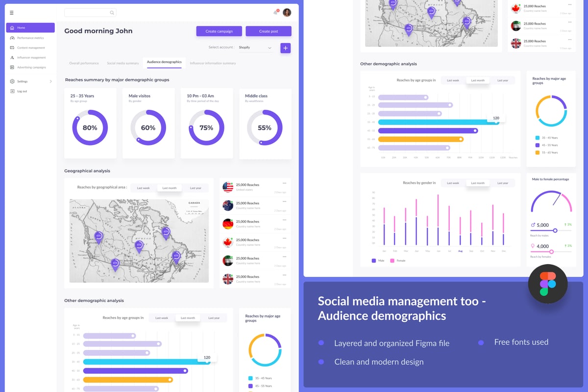Open the Settings gear in the sidebar
The width and height of the screenshot is (588, 392).
12,81
